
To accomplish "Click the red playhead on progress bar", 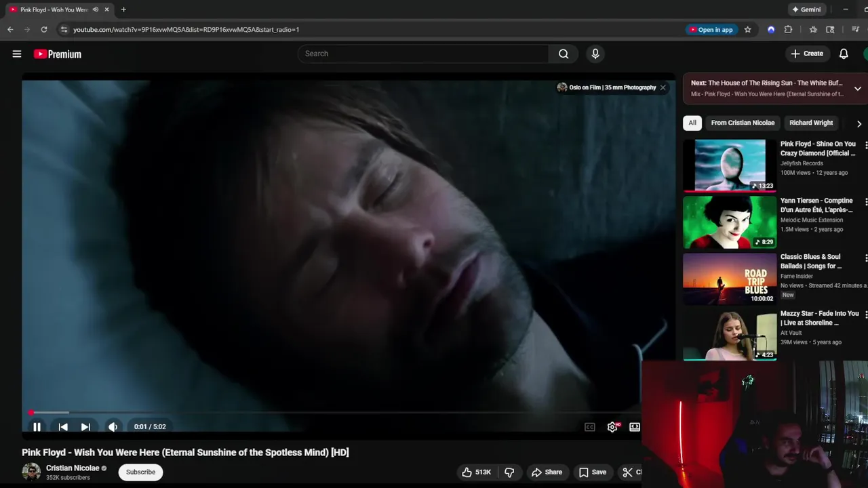I will pyautogui.click(x=31, y=412).
